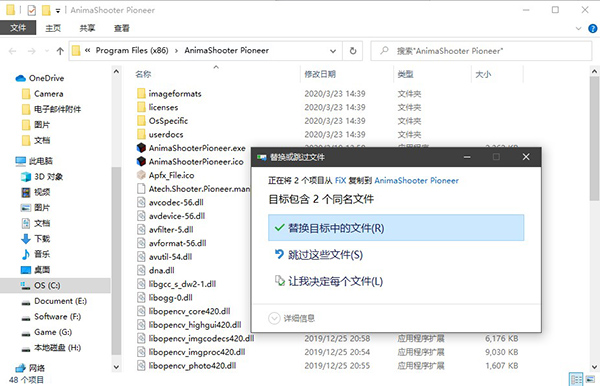Image resolution: width=600 pixels, height=386 pixels.
Task: Minimize the 替换或跳过文件 dialog
Action: pyautogui.click(x=467, y=157)
